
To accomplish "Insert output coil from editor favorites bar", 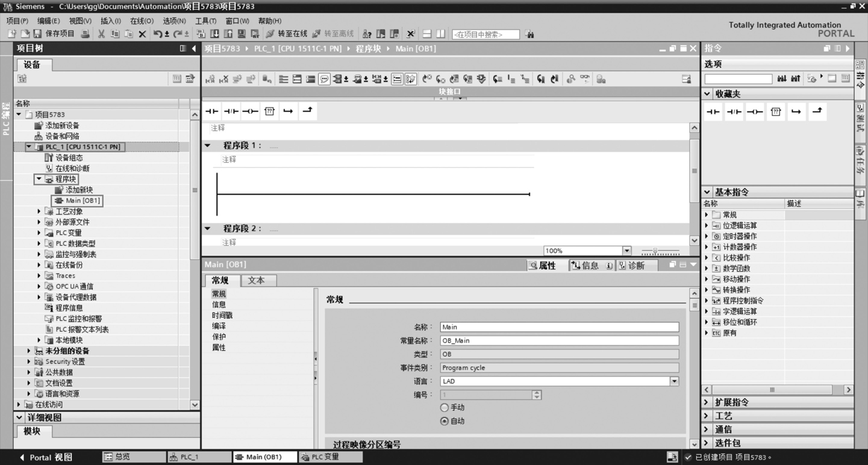I will pyautogui.click(x=250, y=111).
